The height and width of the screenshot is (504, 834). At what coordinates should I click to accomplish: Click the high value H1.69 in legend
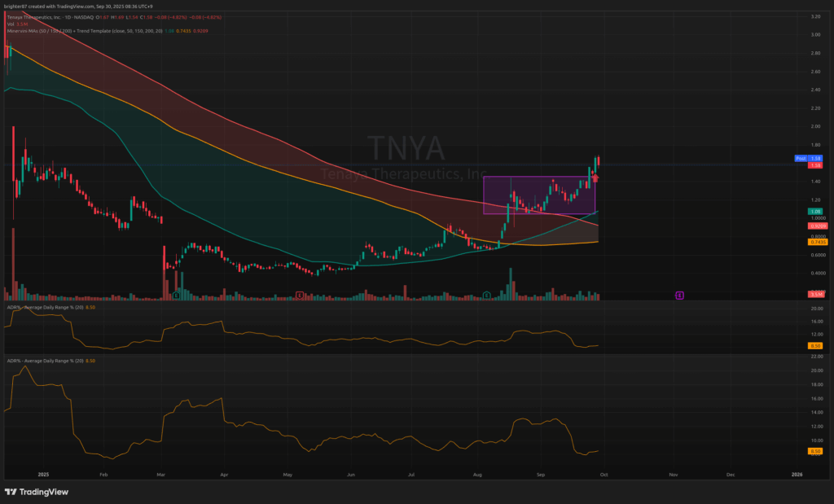(117, 18)
